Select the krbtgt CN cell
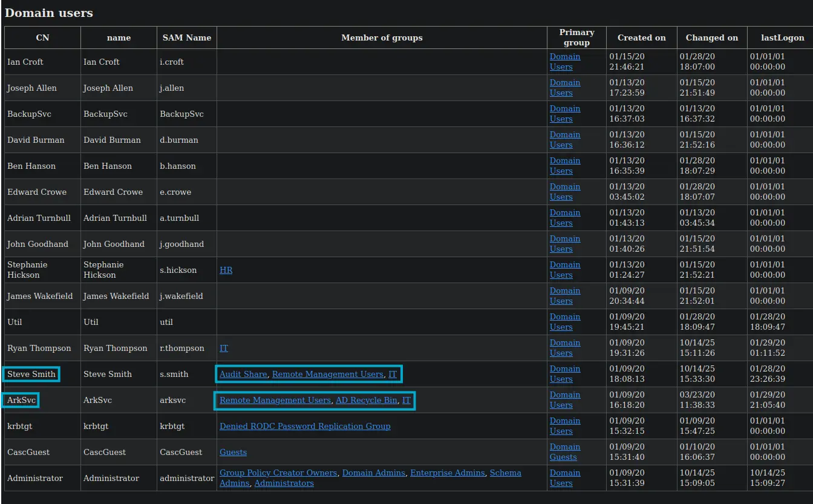The image size is (813, 504). click(20, 427)
